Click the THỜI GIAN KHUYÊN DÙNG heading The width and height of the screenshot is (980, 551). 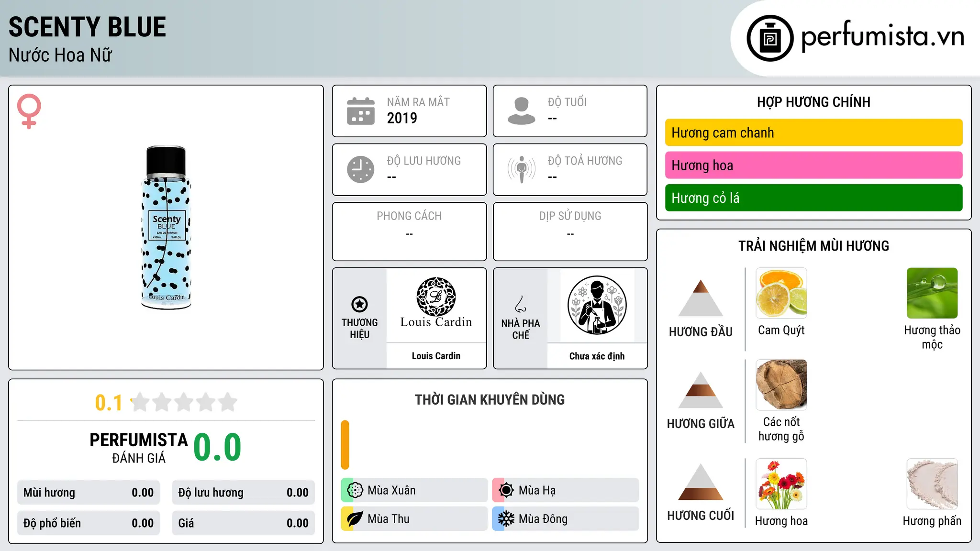490,400
